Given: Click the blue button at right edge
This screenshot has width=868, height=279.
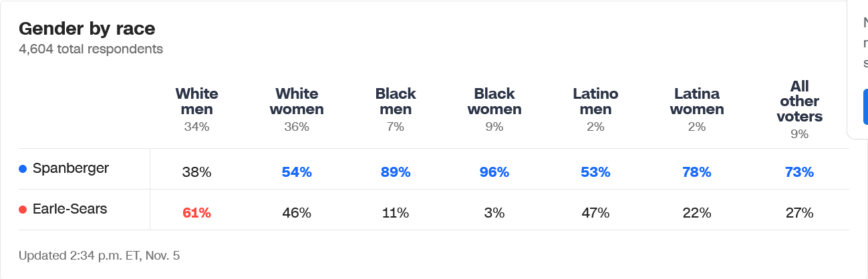Looking at the screenshot, I should click(865, 107).
